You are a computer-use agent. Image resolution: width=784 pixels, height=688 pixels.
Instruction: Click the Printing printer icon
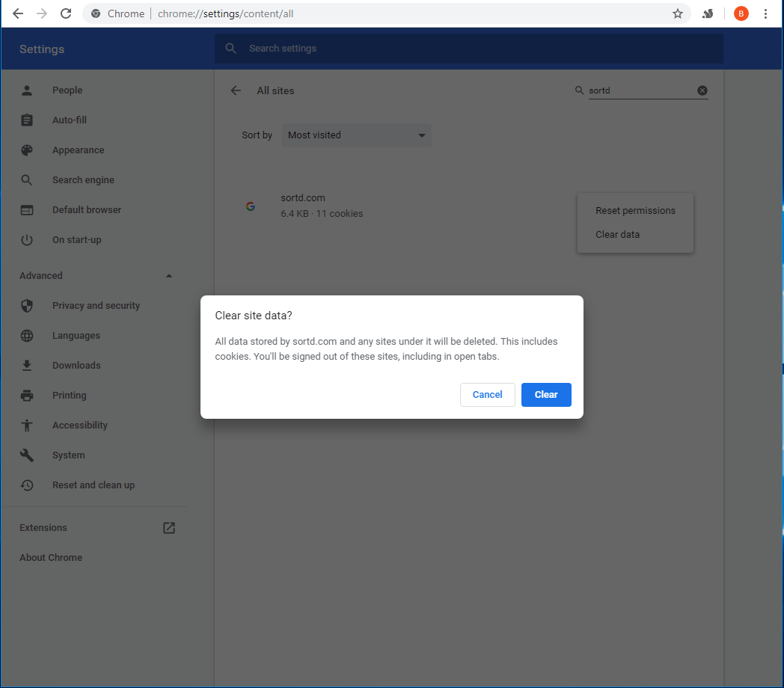[27, 396]
